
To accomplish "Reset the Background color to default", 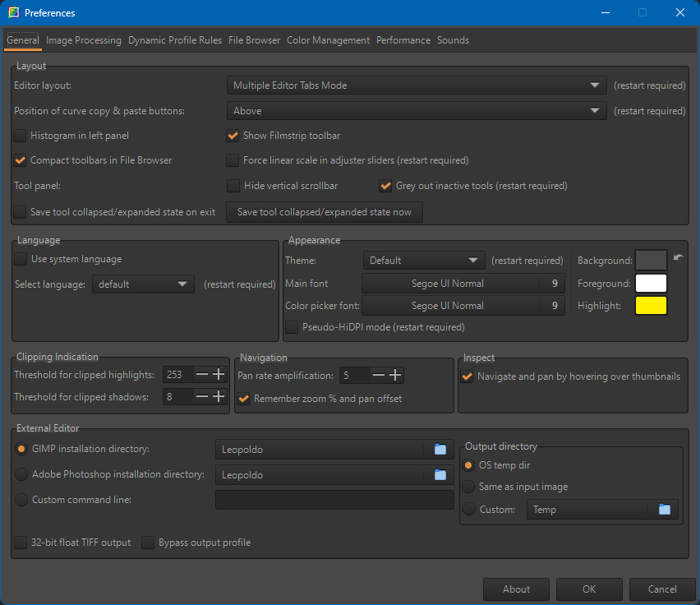I will 678,258.
